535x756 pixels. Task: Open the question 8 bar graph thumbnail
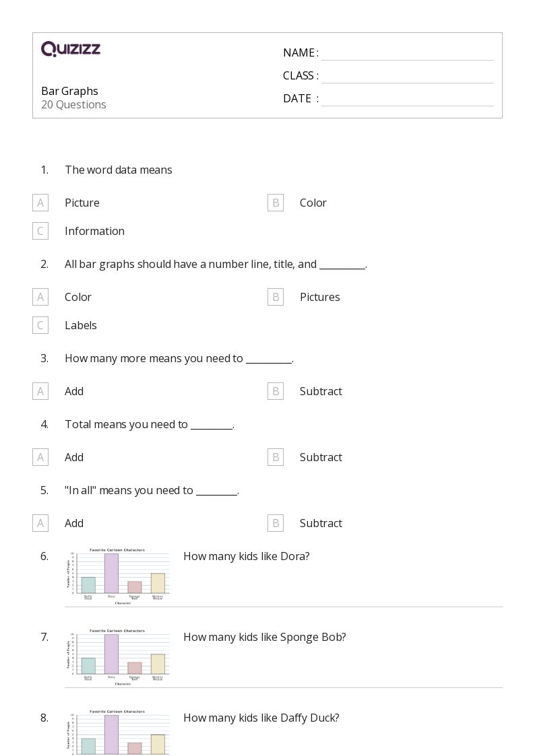[119, 734]
